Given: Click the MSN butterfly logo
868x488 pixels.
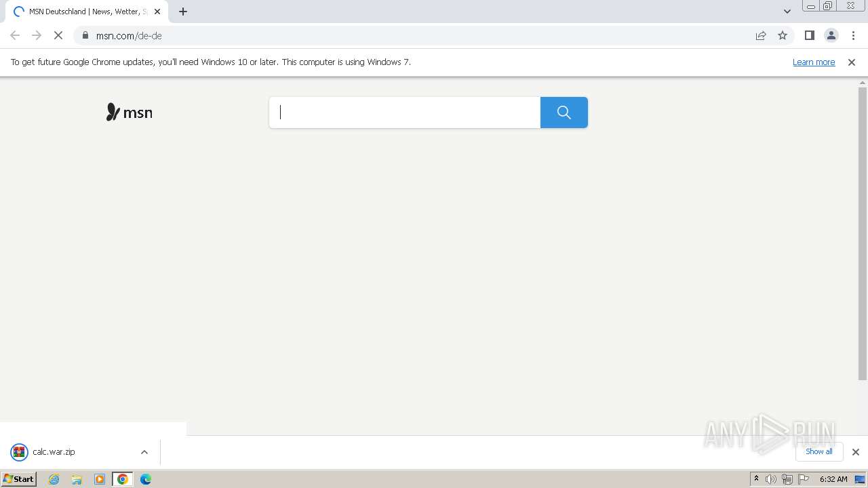Looking at the screenshot, I should point(129,112).
